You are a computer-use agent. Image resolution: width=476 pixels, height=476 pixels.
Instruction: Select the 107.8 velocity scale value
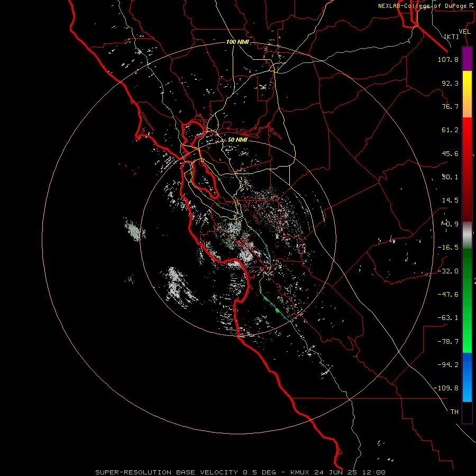pos(448,59)
